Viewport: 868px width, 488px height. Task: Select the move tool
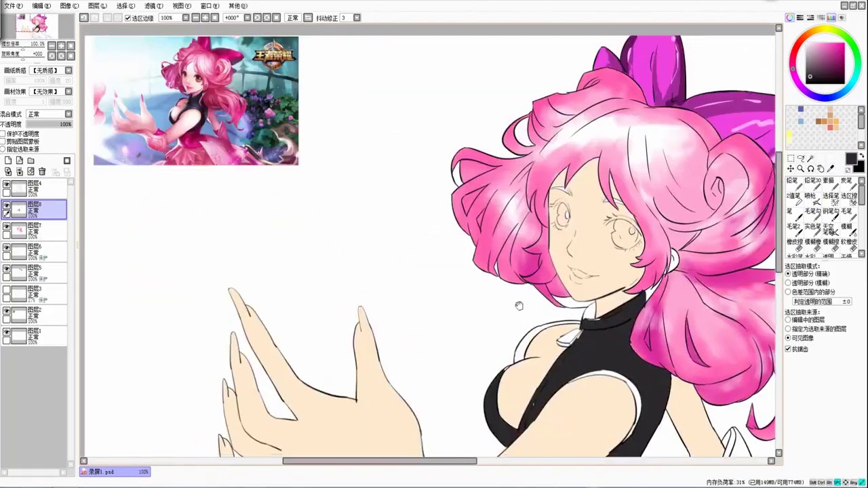791,169
